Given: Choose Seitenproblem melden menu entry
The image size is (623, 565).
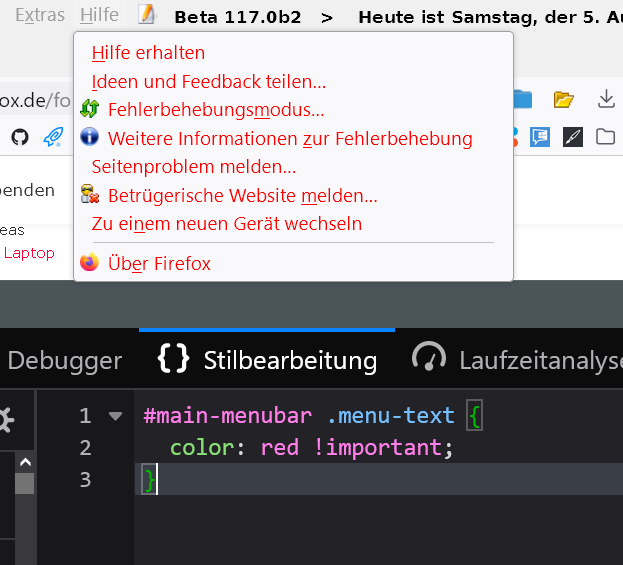Looking at the screenshot, I should pos(194,167).
